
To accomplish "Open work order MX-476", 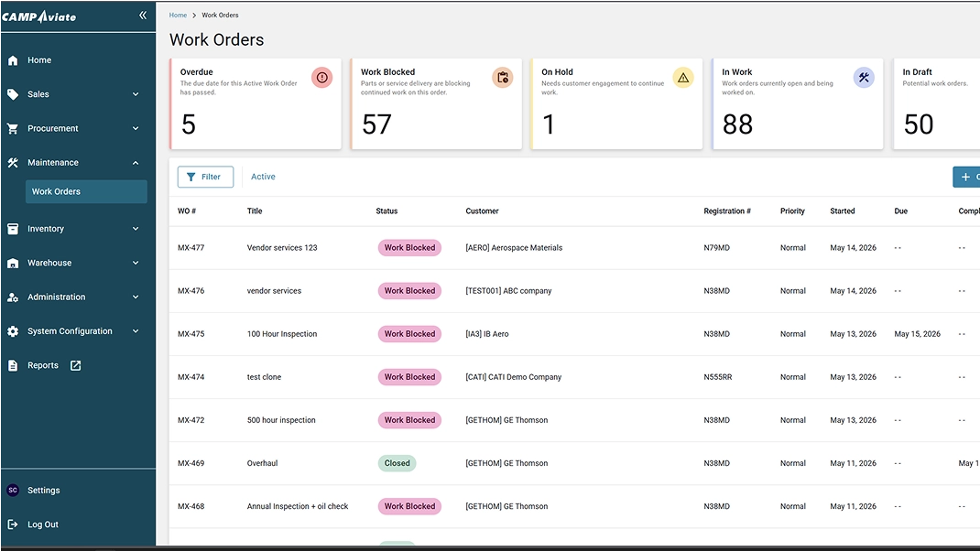I will pyautogui.click(x=191, y=291).
